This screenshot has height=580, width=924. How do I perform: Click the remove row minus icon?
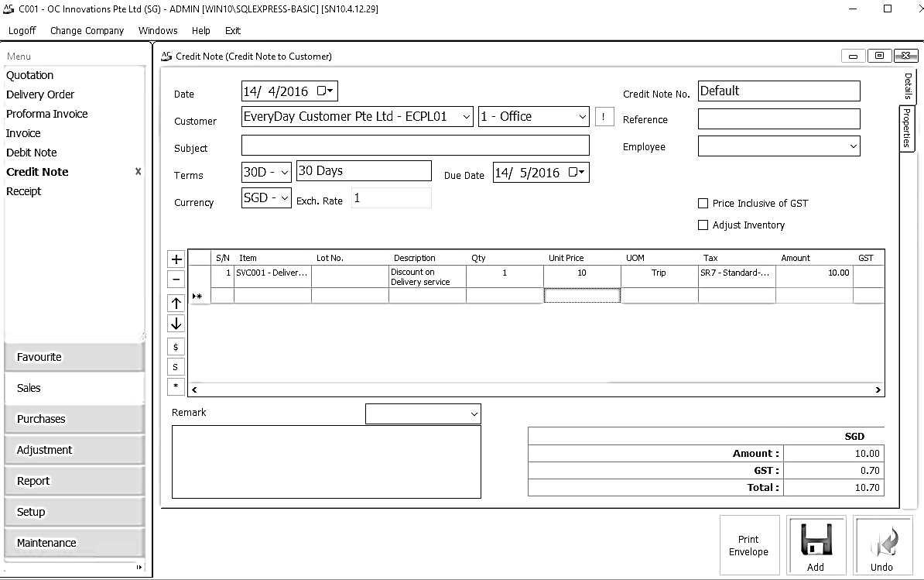coord(176,280)
